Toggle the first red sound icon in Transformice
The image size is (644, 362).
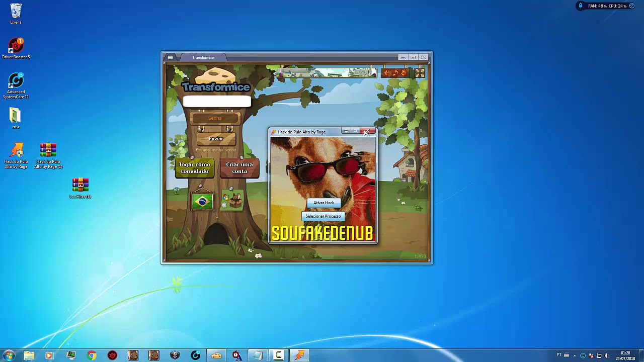point(386,73)
